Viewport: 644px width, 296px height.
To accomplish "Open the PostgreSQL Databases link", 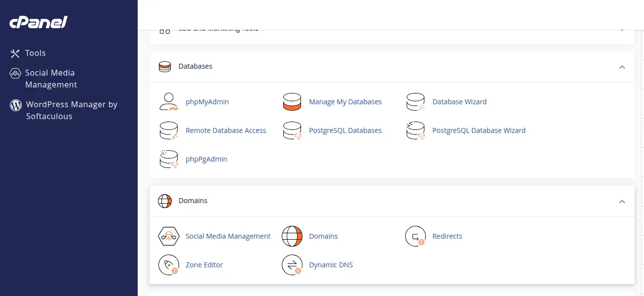I will tap(345, 130).
